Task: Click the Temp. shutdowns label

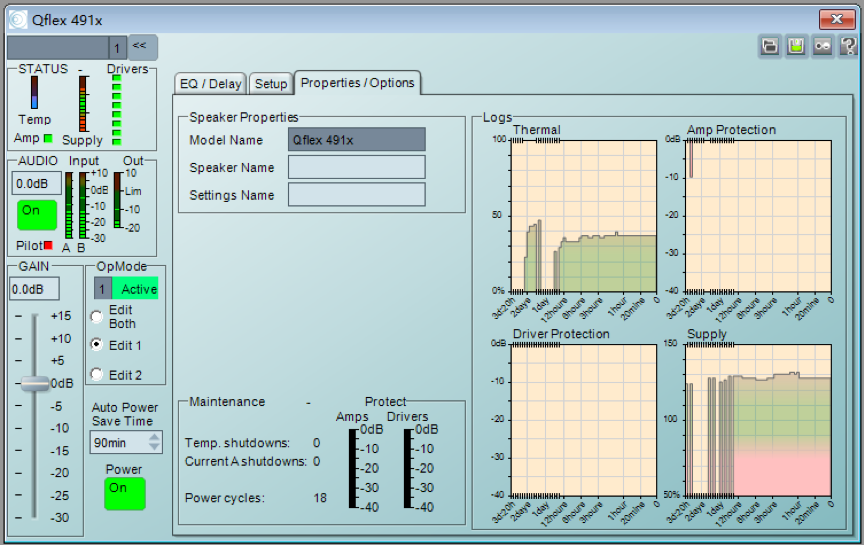Action: [237, 443]
